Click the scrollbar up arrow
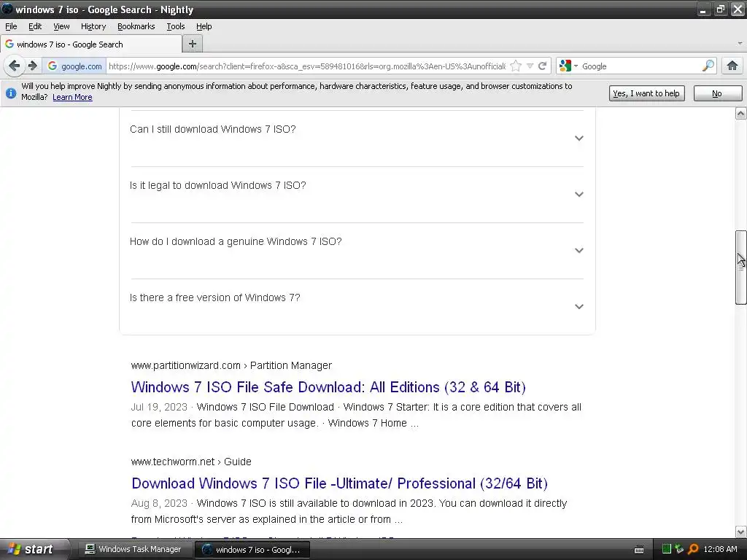The image size is (747, 560). coord(740,113)
